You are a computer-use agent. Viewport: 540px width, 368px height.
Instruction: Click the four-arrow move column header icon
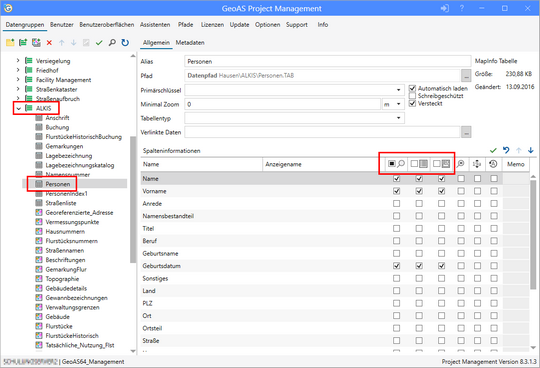477,164
